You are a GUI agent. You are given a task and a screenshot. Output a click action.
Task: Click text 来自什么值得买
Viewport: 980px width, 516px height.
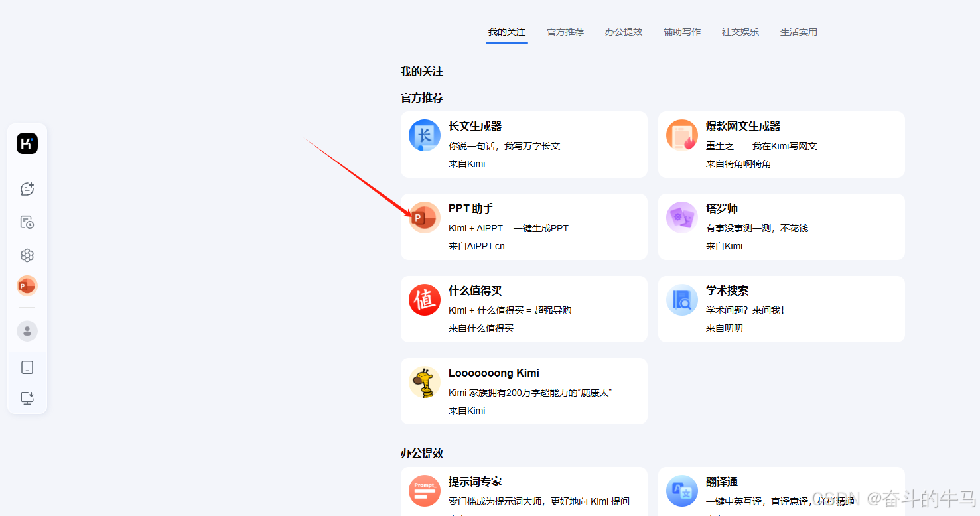point(481,328)
